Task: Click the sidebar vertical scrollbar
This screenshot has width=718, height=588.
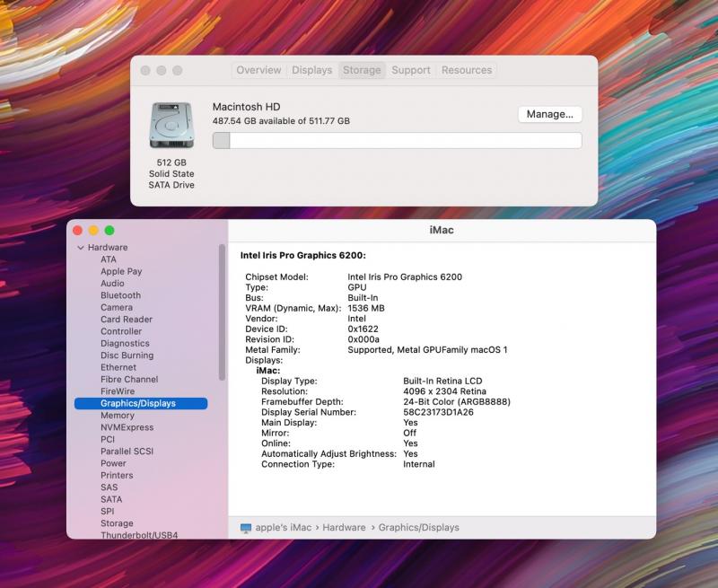Action: pyautogui.click(x=222, y=312)
